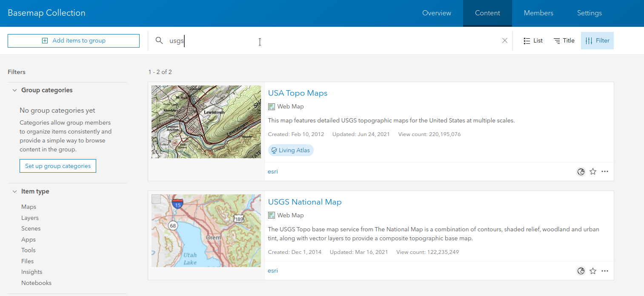Collapse the Group categories section
644x296 pixels.
click(x=15, y=90)
